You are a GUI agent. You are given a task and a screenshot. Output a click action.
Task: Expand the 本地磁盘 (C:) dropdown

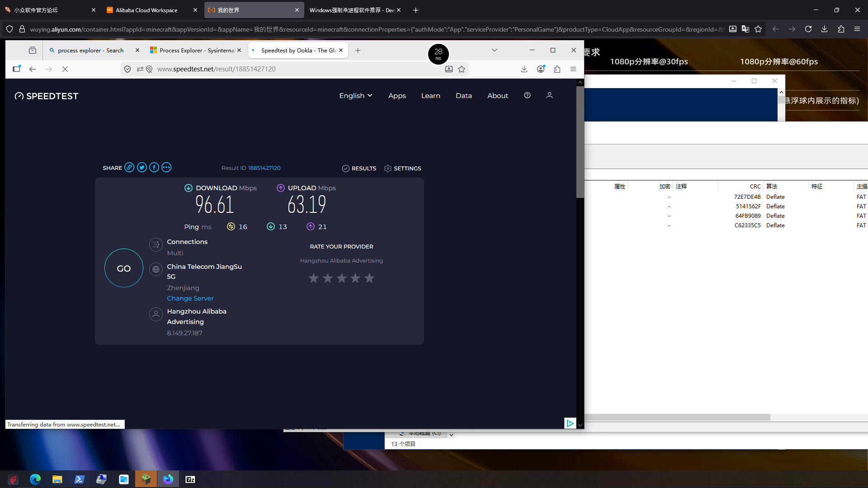pyautogui.click(x=451, y=434)
